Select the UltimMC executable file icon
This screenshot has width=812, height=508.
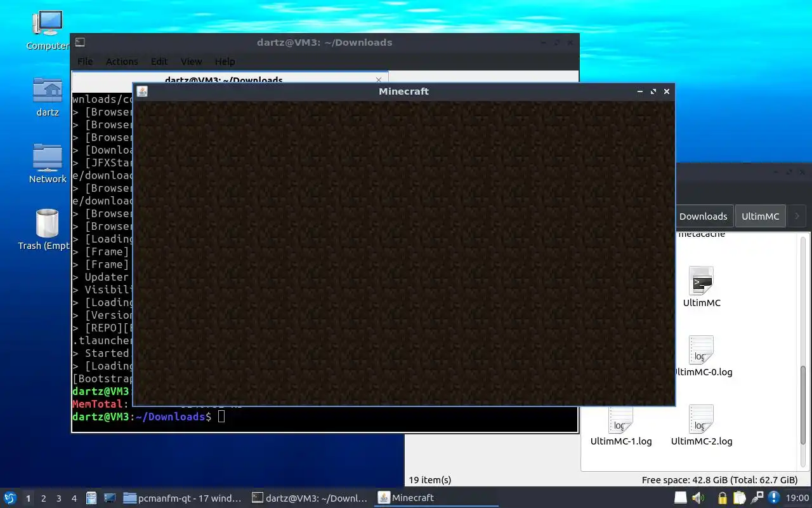(702, 287)
